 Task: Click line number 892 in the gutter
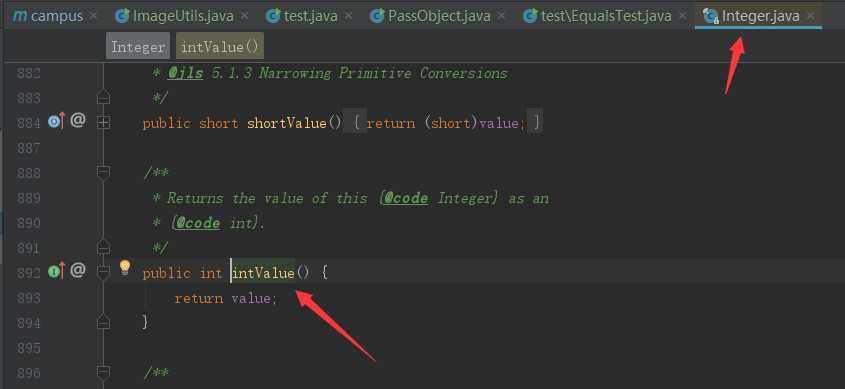click(28, 273)
